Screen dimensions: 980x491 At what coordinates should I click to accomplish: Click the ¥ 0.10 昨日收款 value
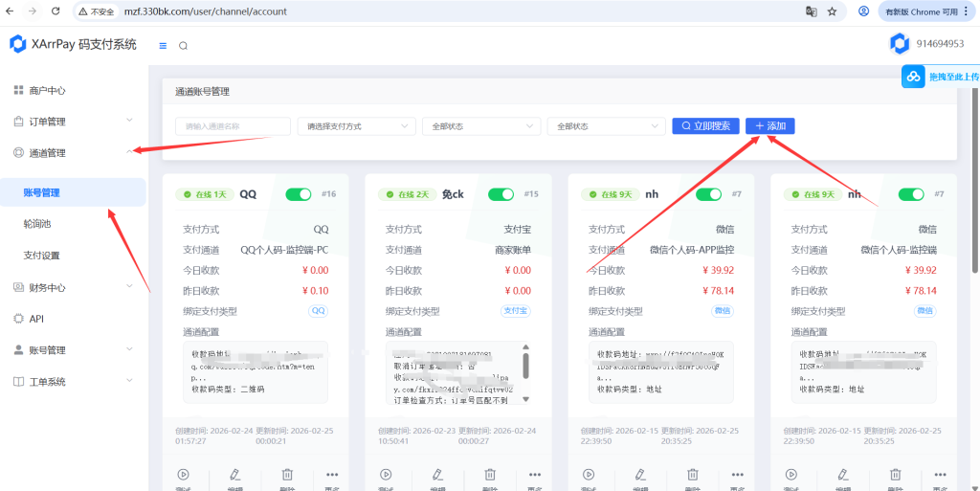tap(315, 290)
